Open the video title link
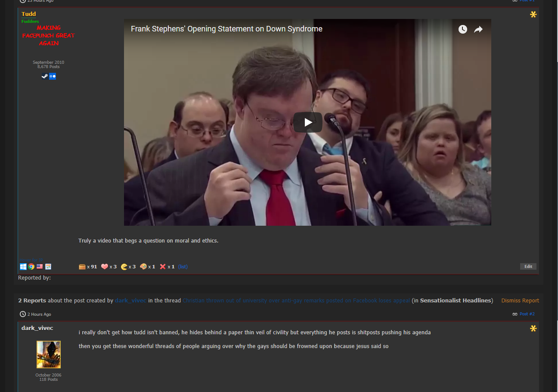Screen dimensions: 558x392 (226, 29)
